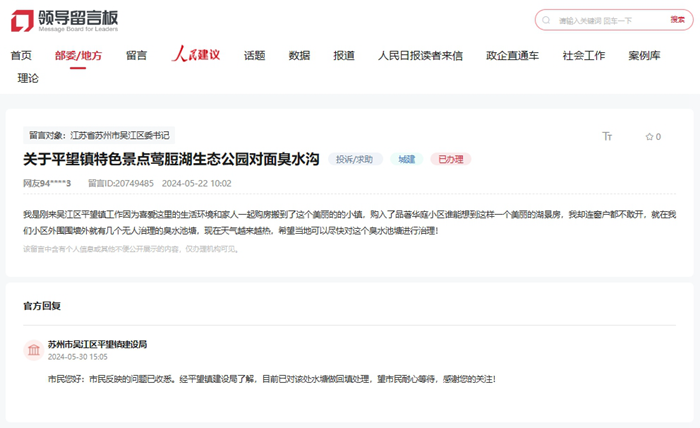
Task: Open the 政企直通车 menu item
Action: 512,55
